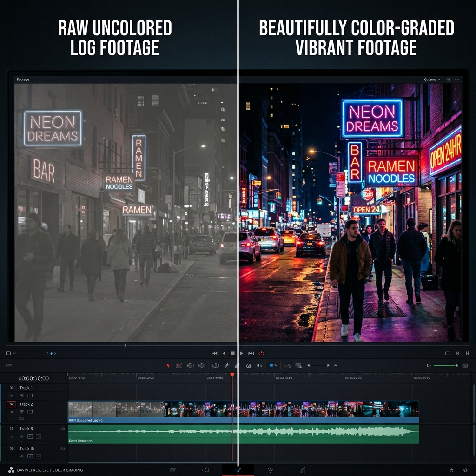This screenshot has width=476, height=476.
Task: Switch to the megaphone page icon
Action: [x=205, y=470]
